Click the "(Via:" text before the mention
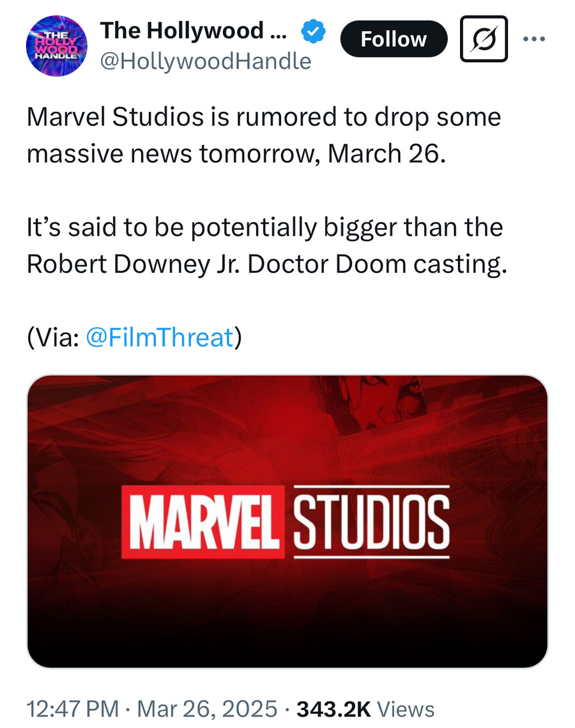575x728 pixels. click(53, 337)
